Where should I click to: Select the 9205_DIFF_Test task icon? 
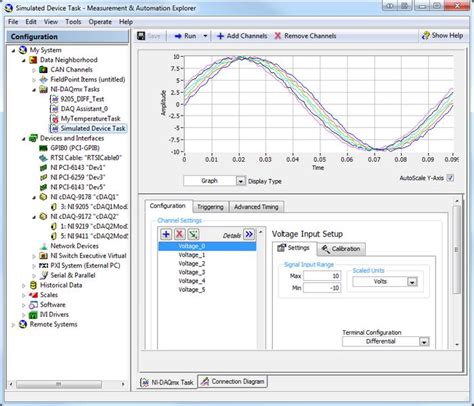(54, 99)
